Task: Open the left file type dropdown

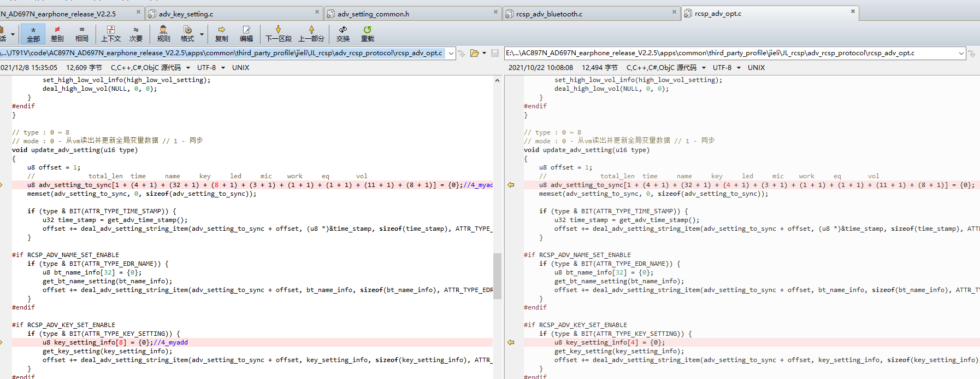Action: click(188, 68)
